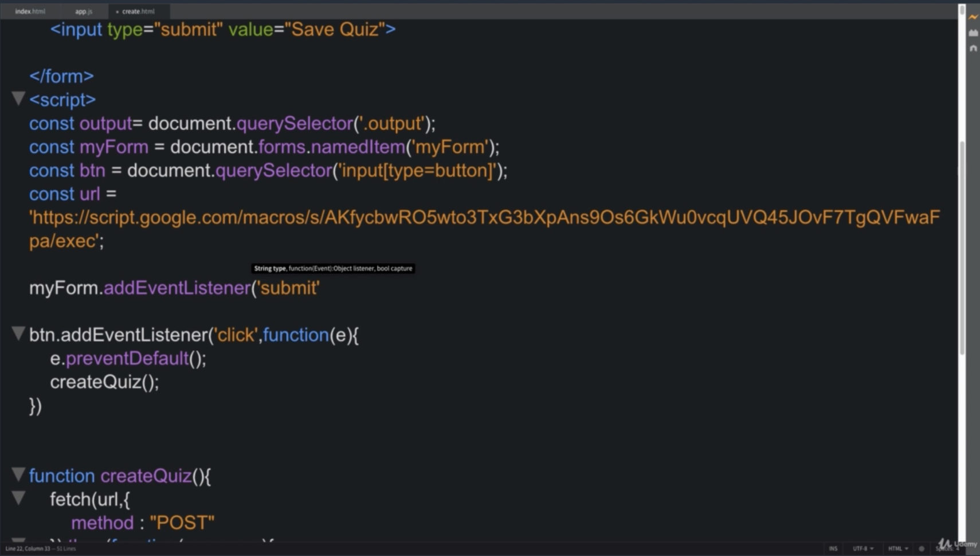The height and width of the screenshot is (556, 980).
Task: Click the lint status circle in status bar
Action: [922, 548]
